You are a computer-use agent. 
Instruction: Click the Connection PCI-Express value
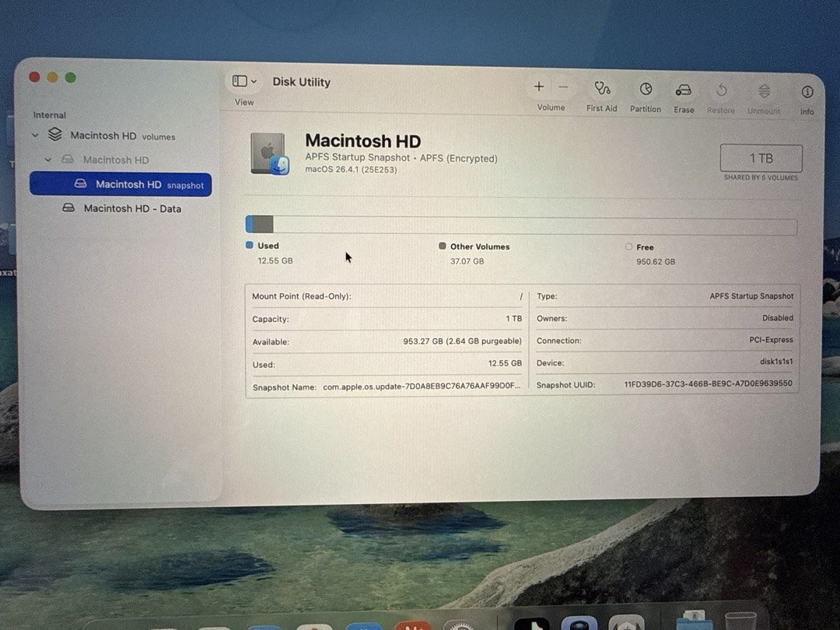click(771, 340)
